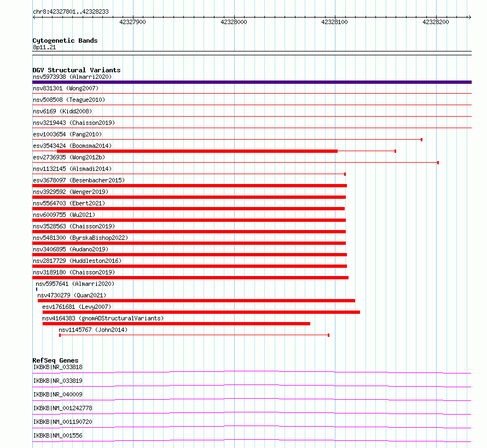Open the esv1003654 (Pang2010) variant label
Image resolution: width=487 pixels, height=448 pixels.
67,134
